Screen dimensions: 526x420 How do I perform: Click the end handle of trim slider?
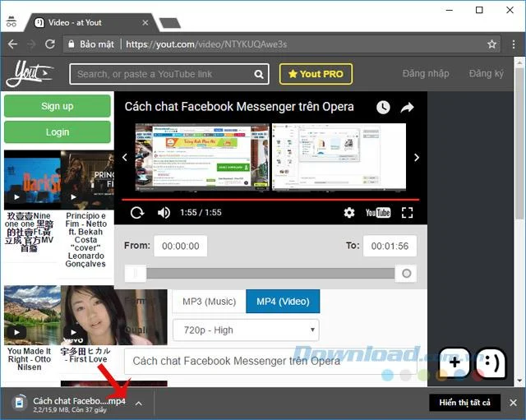[406, 274]
